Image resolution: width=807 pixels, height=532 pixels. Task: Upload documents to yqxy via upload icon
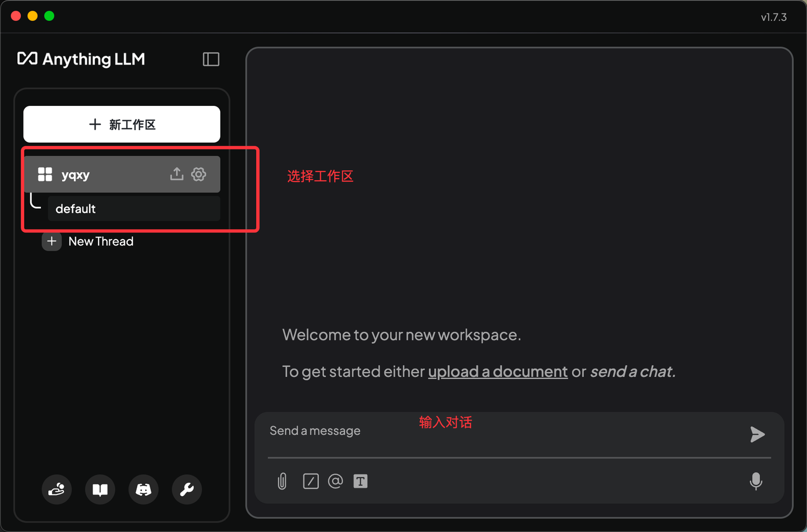click(177, 174)
